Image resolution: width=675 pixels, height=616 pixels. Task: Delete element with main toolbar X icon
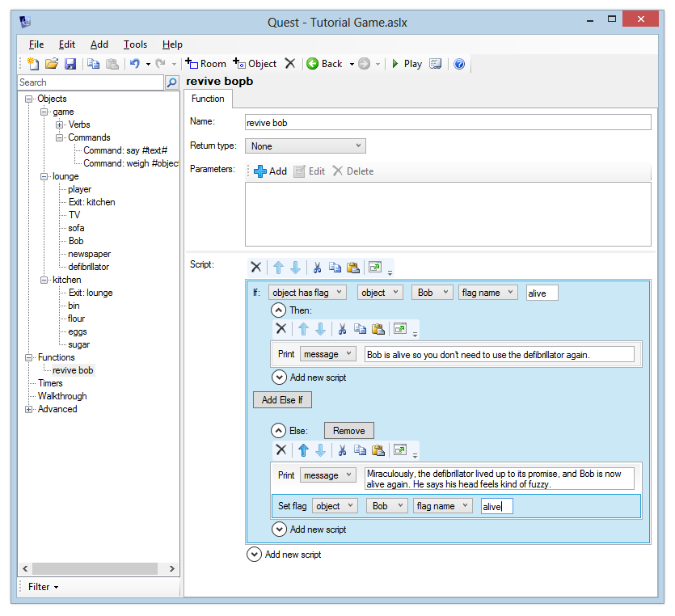click(290, 64)
